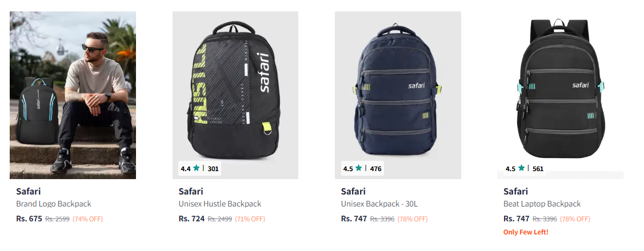This screenshot has width=644, height=251.
Task: Click the 476 ratings count badge
Action: tap(375, 169)
